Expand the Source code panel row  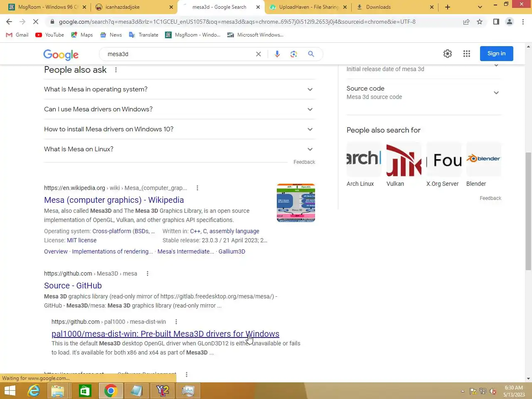click(424, 93)
